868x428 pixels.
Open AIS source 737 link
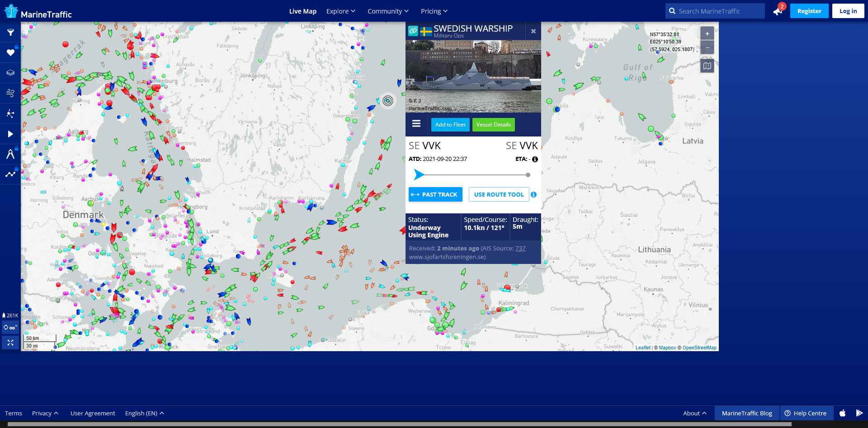coord(520,248)
